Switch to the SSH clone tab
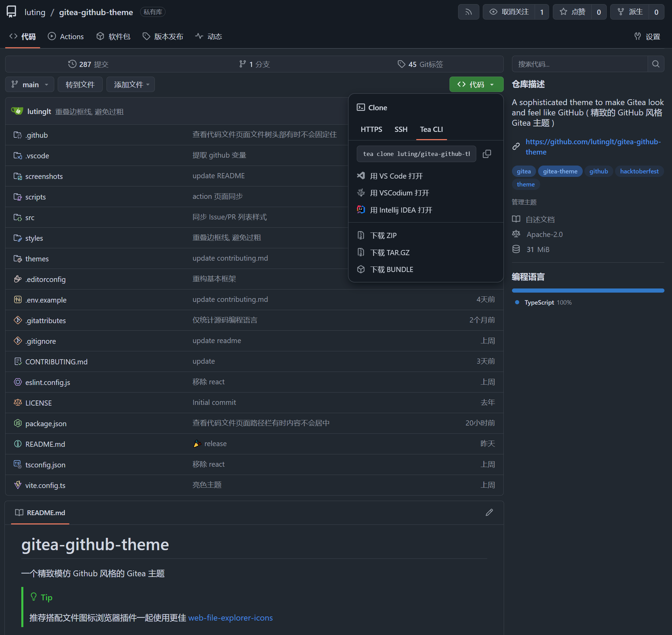The height and width of the screenshot is (635, 672). pos(401,129)
